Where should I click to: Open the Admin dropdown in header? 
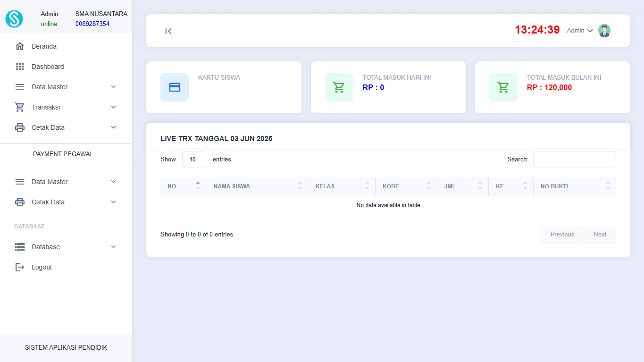(x=580, y=31)
